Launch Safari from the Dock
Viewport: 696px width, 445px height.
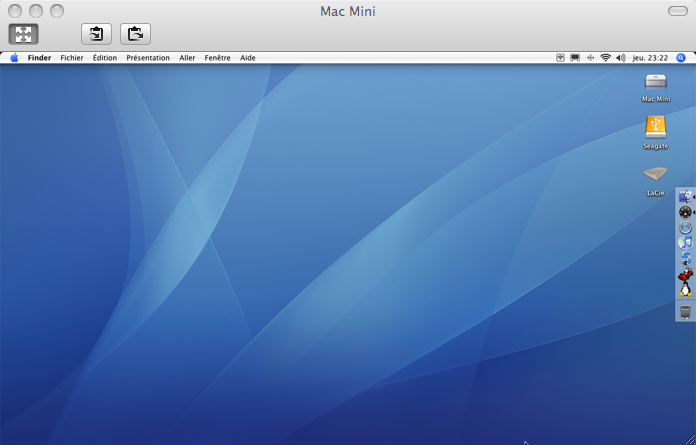pyautogui.click(x=685, y=228)
